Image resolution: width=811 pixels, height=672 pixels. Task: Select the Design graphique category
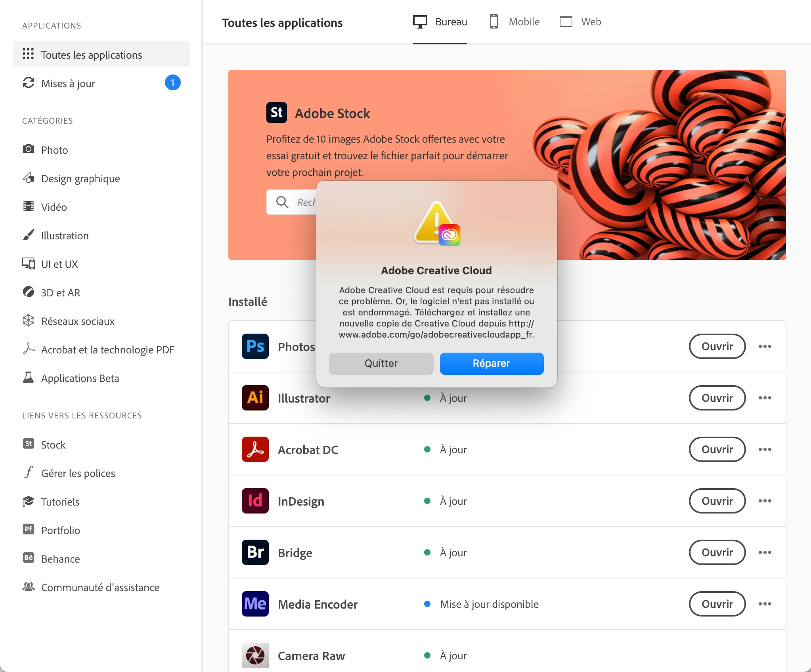(x=80, y=179)
